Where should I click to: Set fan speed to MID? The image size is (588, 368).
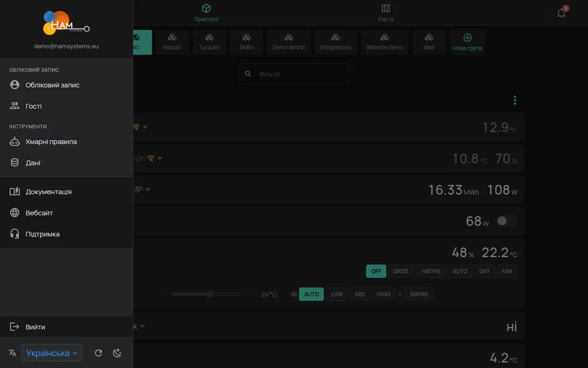(x=360, y=294)
